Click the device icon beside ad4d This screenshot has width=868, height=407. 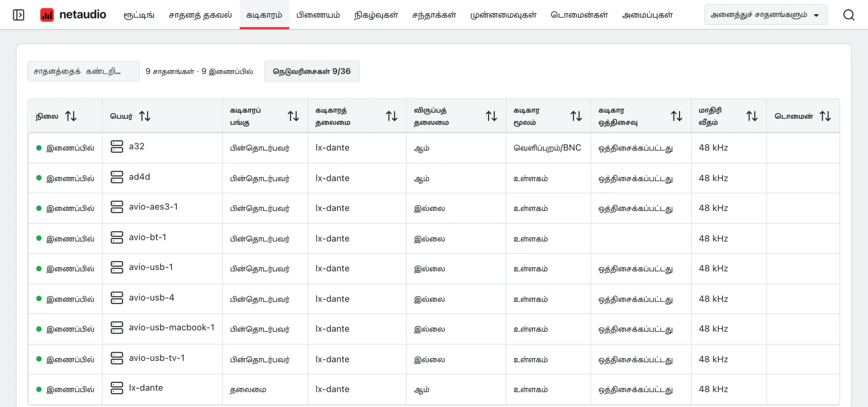[x=117, y=177]
